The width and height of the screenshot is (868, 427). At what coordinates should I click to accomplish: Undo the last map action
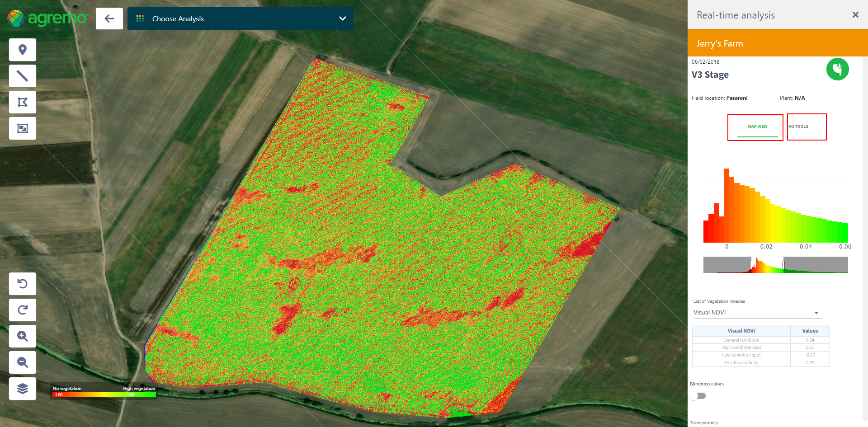(x=23, y=284)
